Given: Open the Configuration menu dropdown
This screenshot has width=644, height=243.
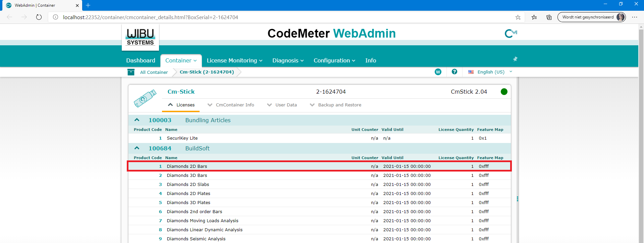Looking at the screenshot, I should pos(334,60).
